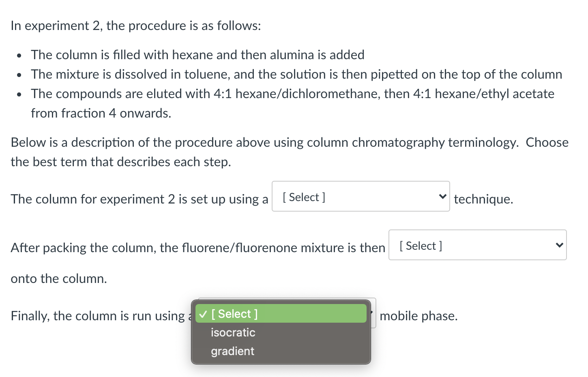Choose the mobile phase option 'isocratic'
588x377 pixels.
pos(233,332)
